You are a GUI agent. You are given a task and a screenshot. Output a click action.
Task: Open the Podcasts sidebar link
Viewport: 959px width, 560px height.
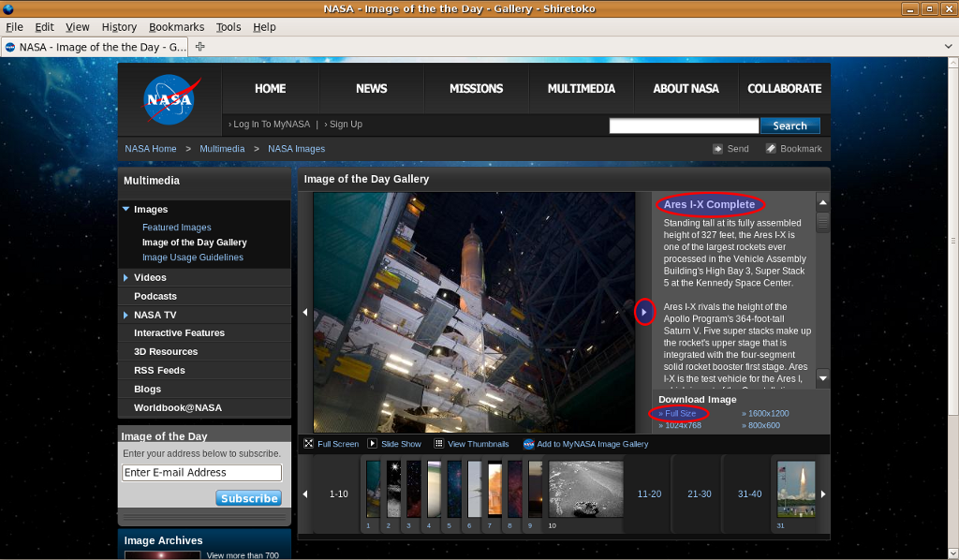(155, 296)
